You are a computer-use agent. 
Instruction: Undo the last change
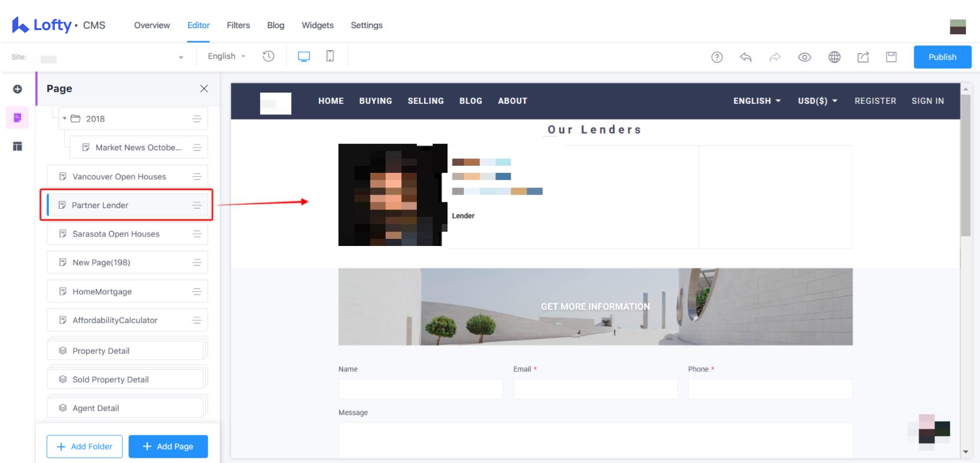[x=746, y=57]
